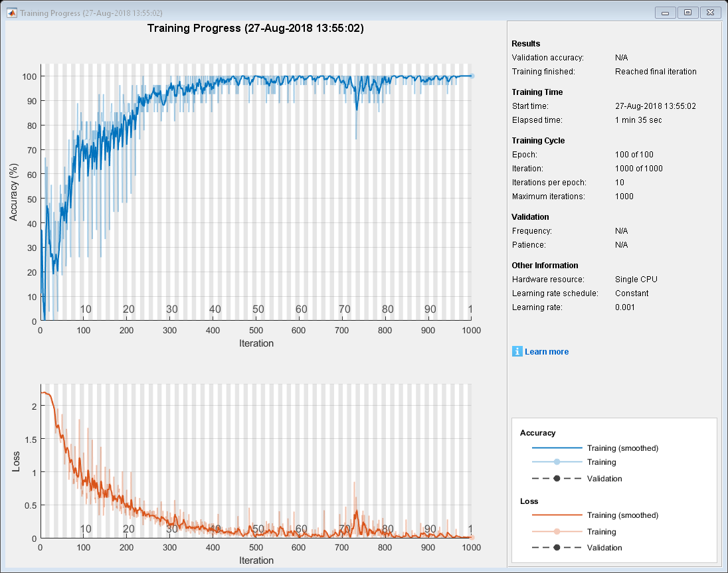This screenshot has height=573, width=728.
Task: Click the Training Time heading
Action: [x=537, y=92]
